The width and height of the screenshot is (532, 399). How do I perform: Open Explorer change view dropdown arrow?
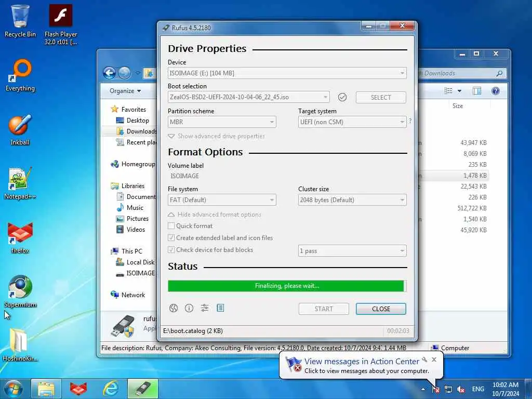pyautogui.click(x=459, y=91)
